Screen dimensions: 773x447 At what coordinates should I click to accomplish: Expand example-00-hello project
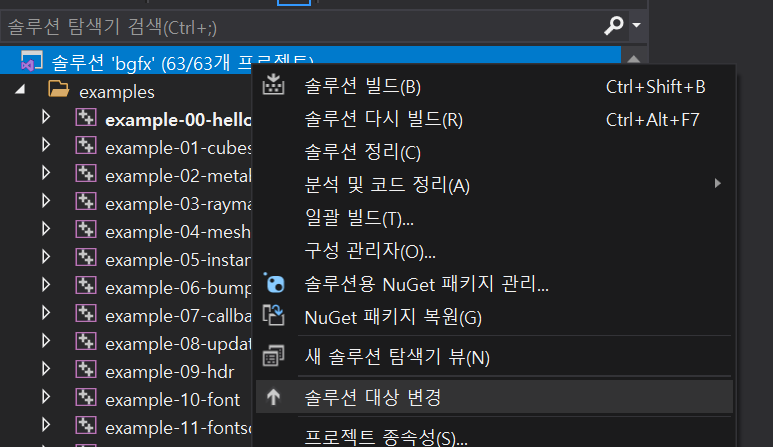[46, 117]
